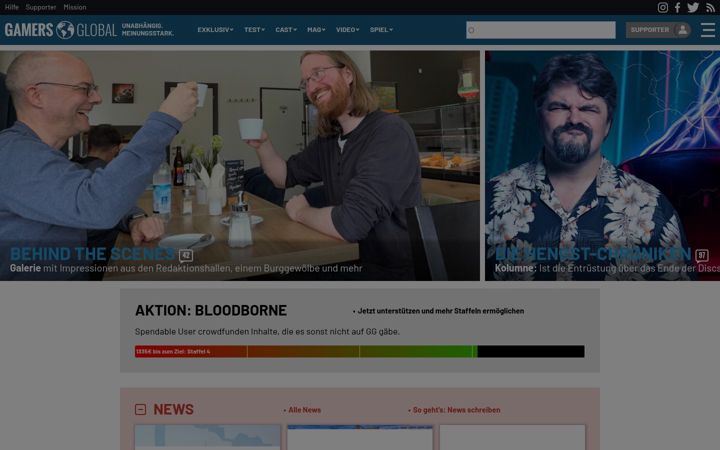Focus the site search input field
720x450 pixels.
pos(541,30)
